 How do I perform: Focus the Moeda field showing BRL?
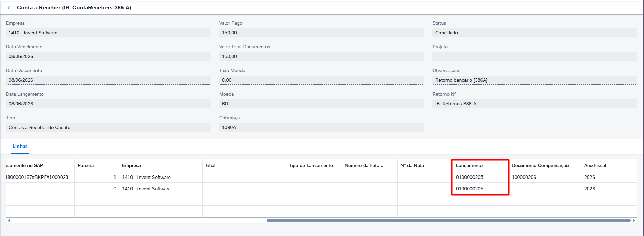[x=321, y=104]
